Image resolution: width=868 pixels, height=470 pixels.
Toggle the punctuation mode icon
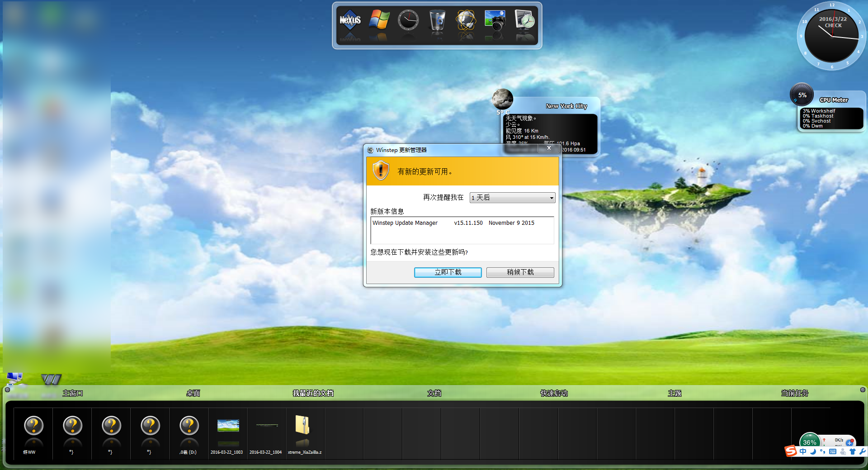[x=822, y=451]
